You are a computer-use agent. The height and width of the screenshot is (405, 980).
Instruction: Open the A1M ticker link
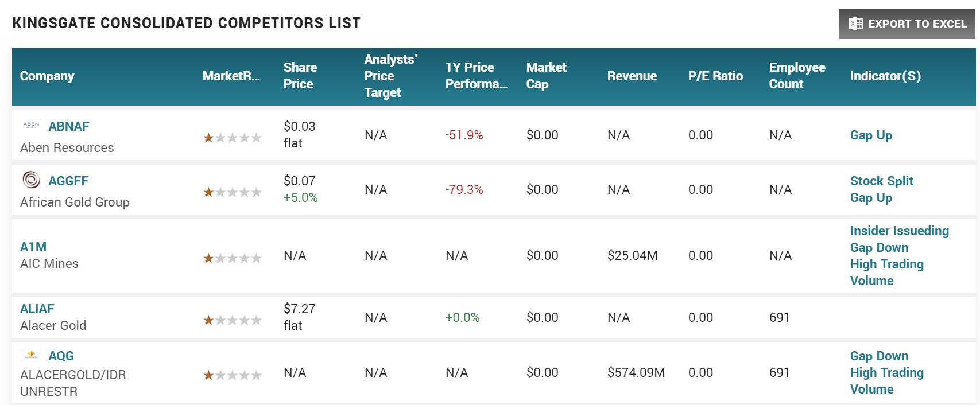click(33, 247)
